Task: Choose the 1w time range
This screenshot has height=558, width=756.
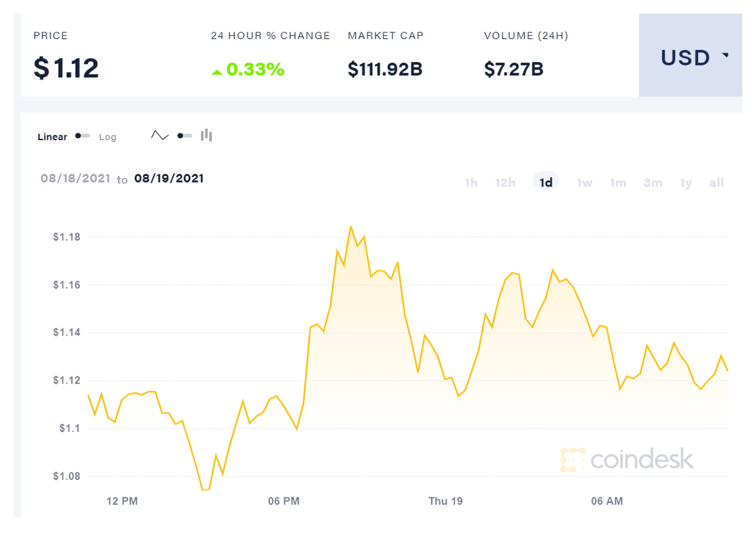Action: [584, 183]
